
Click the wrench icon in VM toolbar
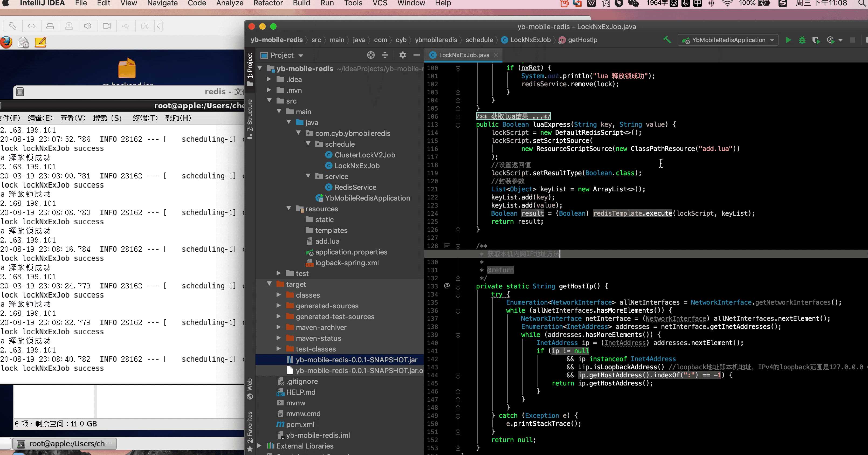pos(12,26)
